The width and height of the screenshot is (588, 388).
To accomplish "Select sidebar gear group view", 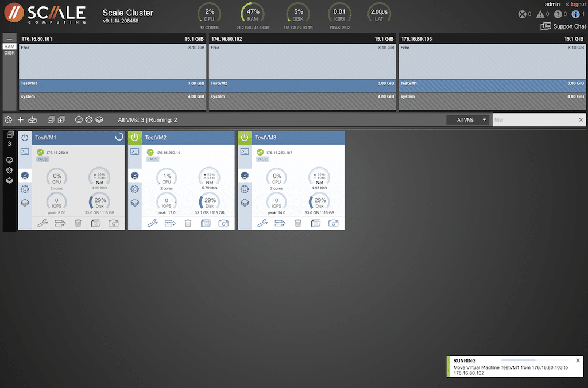I will point(9,170).
